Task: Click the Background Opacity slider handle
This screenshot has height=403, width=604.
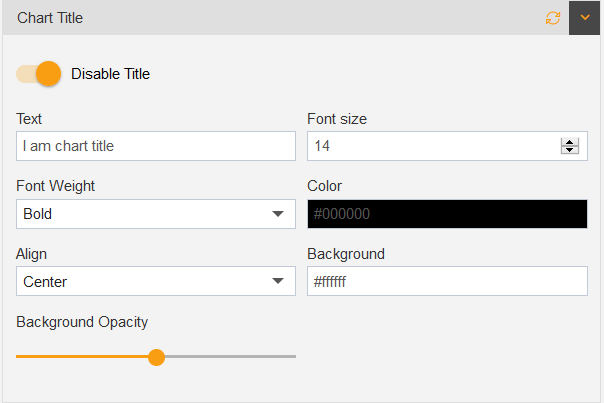Action: (x=156, y=357)
